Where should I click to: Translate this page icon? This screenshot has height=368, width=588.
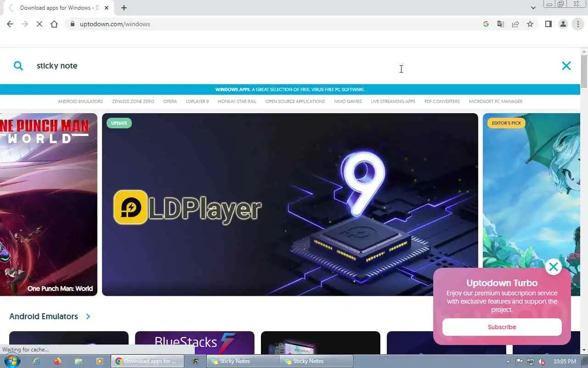(x=501, y=24)
